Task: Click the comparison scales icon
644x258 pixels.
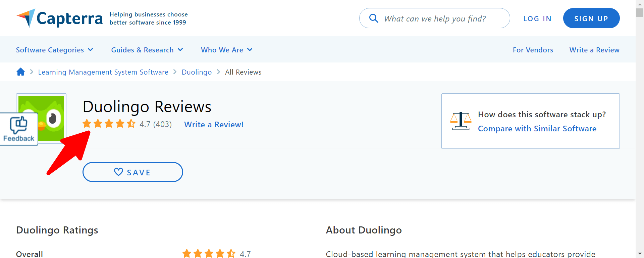Action: pyautogui.click(x=461, y=121)
